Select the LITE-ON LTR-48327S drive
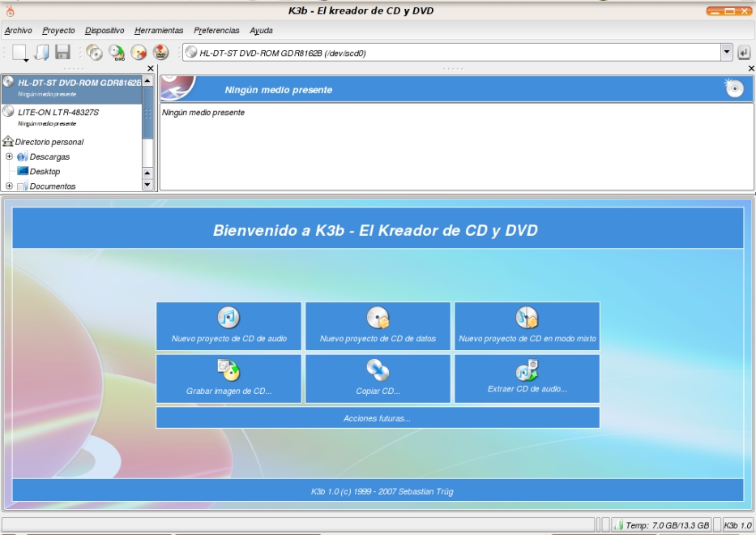Image resolution: width=756 pixels, height=535 pixels. click(58, 112)
